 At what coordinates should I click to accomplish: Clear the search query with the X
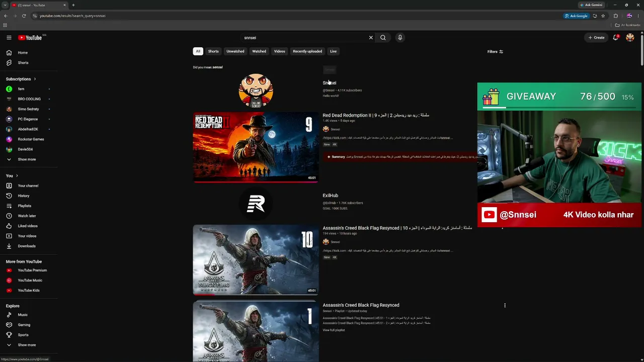point(371,38)
